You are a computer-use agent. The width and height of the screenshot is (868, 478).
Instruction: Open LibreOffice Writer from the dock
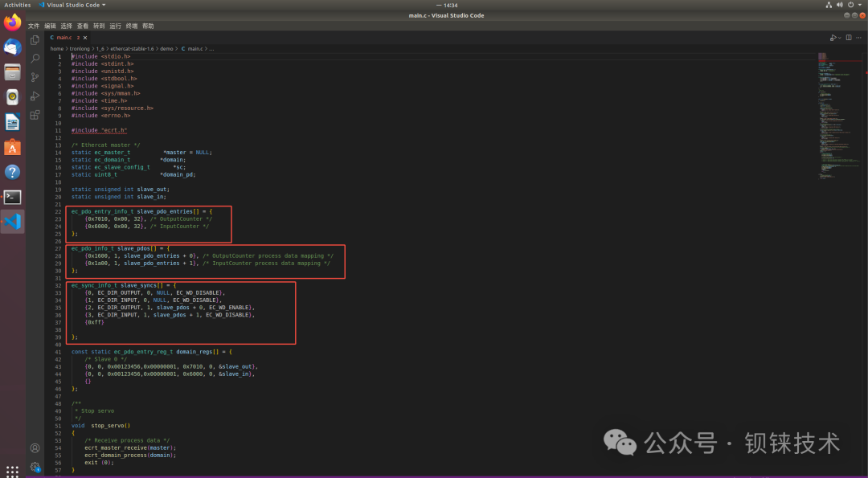point(12,122)
